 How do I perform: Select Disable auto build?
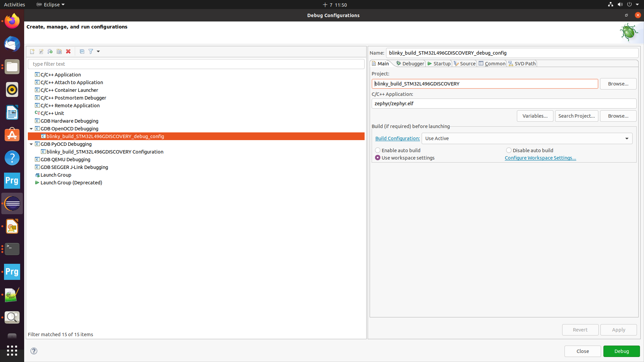click(508, 150)
